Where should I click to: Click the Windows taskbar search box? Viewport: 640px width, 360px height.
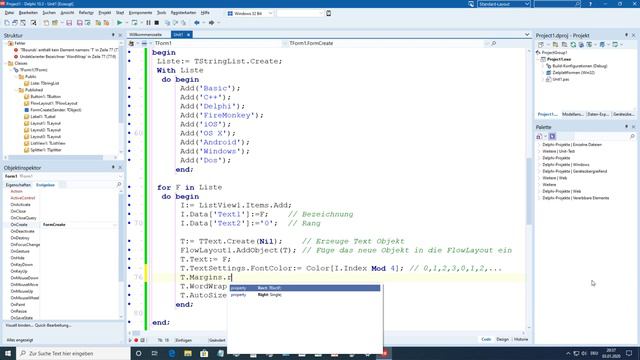coord(73,353)
